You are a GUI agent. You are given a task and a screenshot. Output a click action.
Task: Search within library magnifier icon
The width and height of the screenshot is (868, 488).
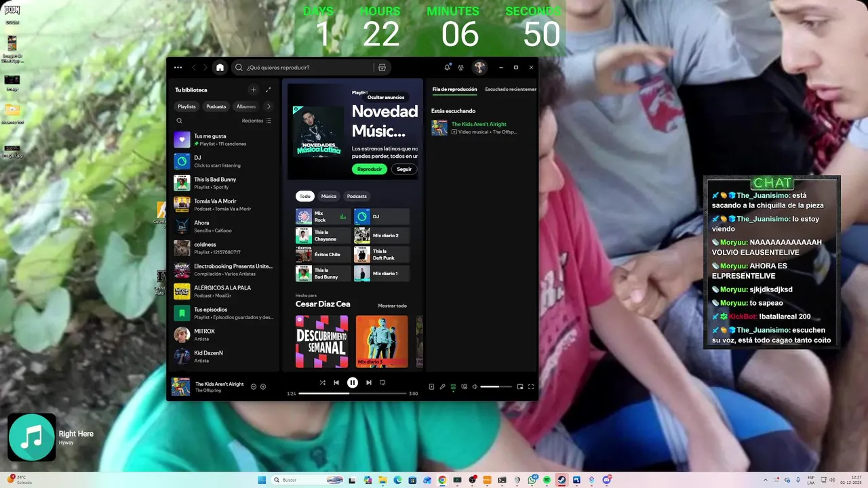179,121
